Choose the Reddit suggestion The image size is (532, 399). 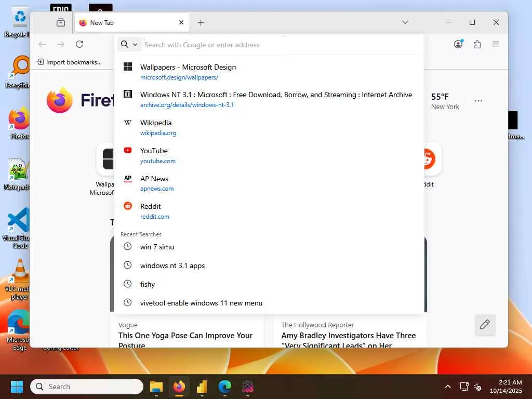[x=269, y=211]
